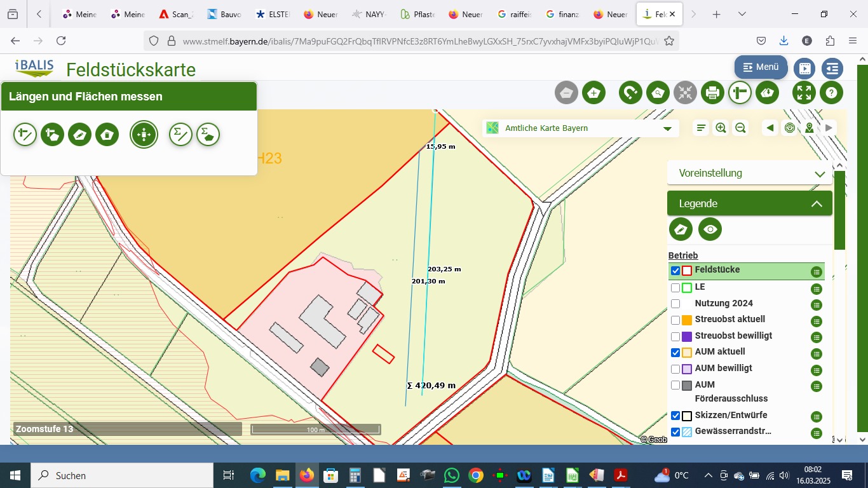Switch to the ELSTER browser tab

pos(273,14)
